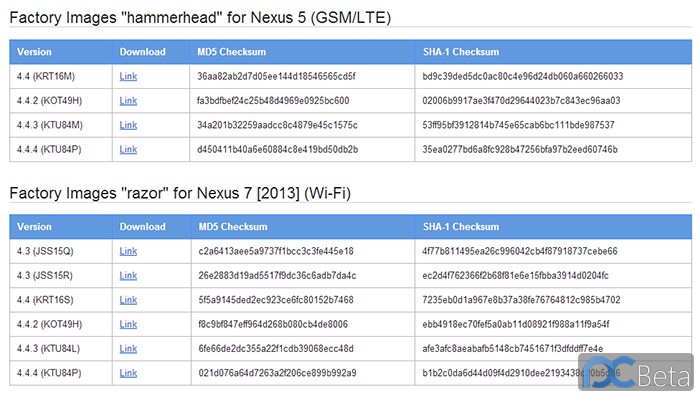Click the SHA-1 checksum for hammerhead 4.4.4

click(x=520, y=150)
